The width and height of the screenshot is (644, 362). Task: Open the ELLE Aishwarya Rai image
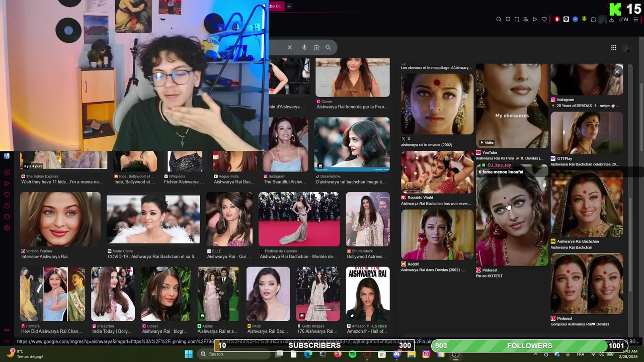(x=229, y=219)
